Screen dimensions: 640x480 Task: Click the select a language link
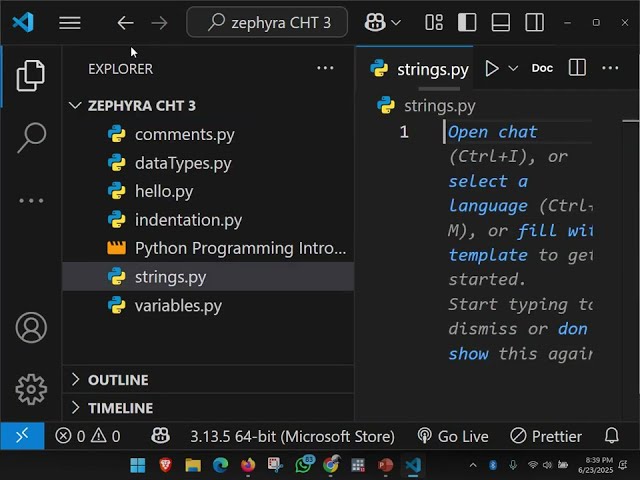tap(488, 193)
